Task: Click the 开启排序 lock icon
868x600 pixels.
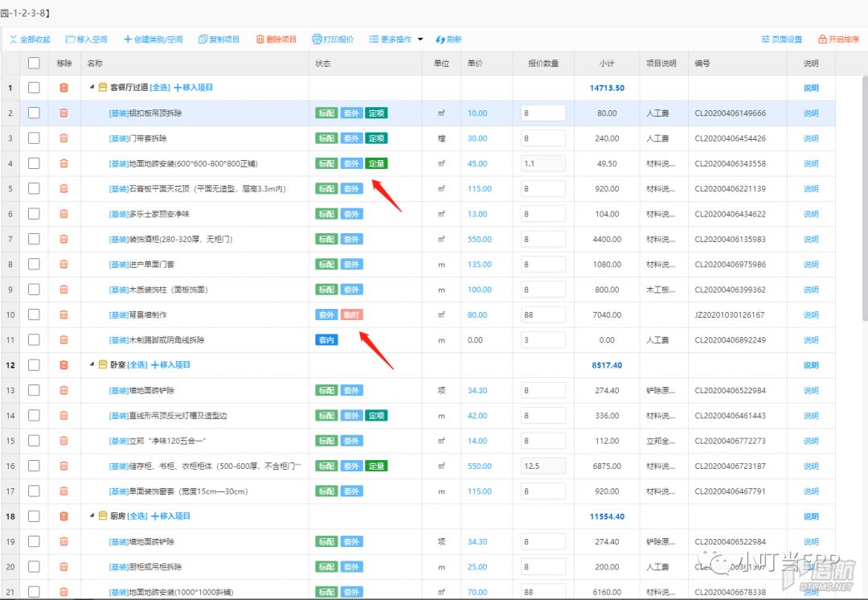Action: 823,39
